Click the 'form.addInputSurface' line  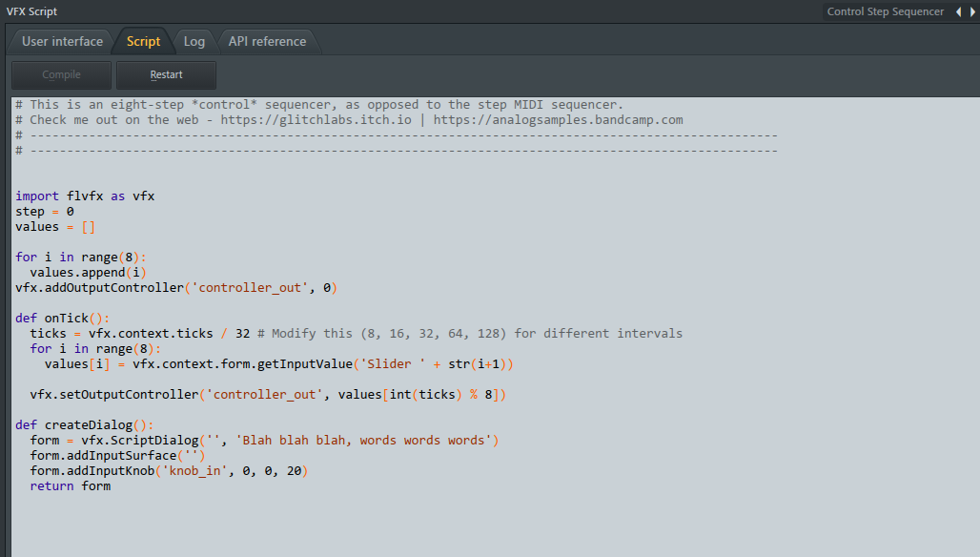click(117, 456)
